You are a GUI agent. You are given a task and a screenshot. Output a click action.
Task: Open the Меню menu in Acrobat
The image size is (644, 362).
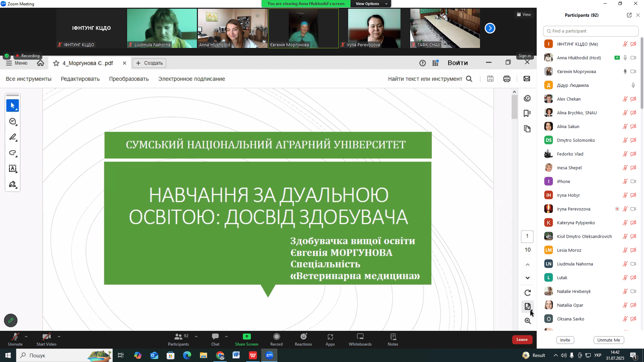[x=17, y=63]
